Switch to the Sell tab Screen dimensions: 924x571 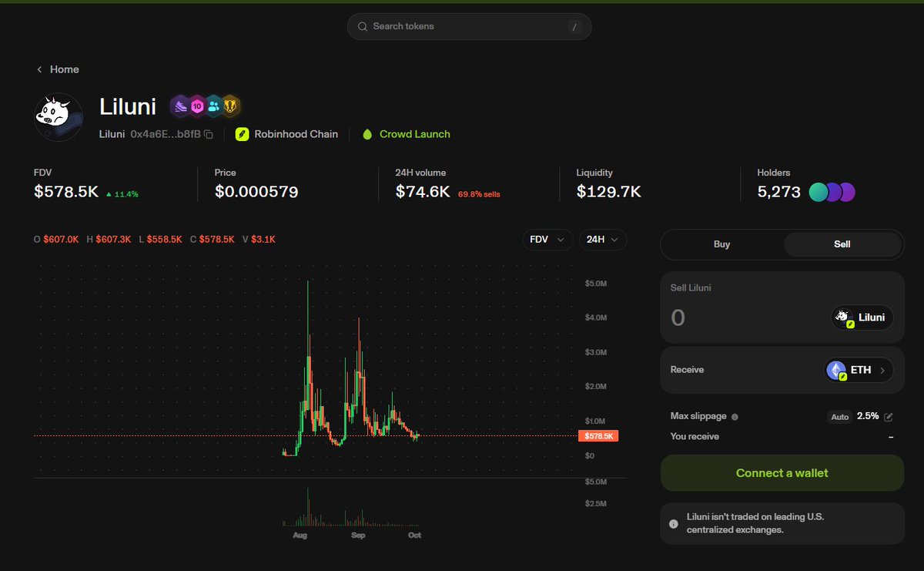coord(842,244)
